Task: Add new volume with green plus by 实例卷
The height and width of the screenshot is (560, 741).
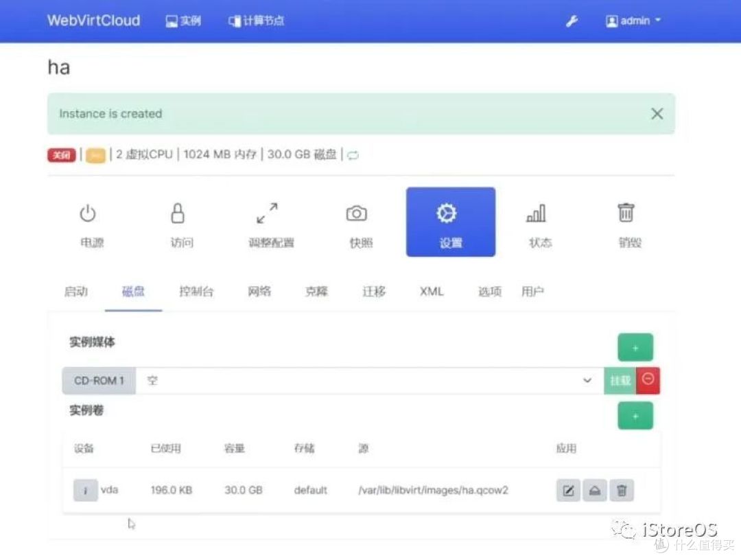Action: (x=635, y=416)
